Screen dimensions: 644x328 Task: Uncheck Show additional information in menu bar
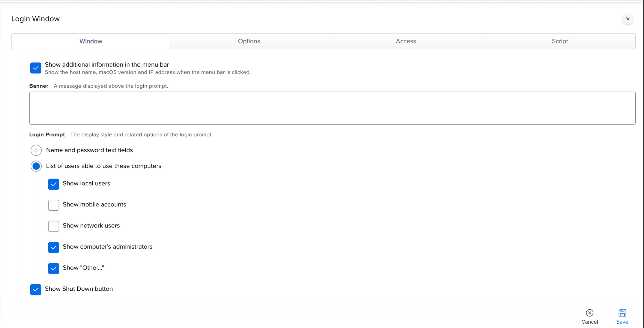click(x=35, y=68)
